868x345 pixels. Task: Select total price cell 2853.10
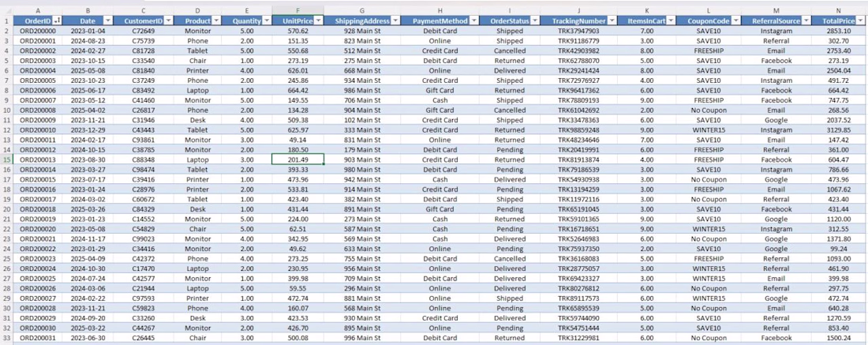840,31
